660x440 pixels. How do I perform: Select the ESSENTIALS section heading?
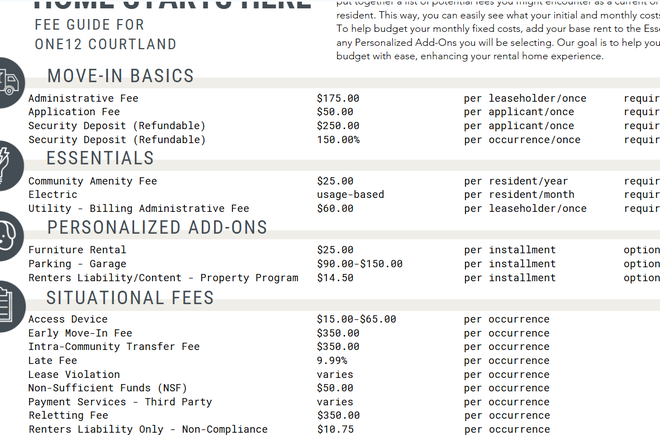coord(100,158)
